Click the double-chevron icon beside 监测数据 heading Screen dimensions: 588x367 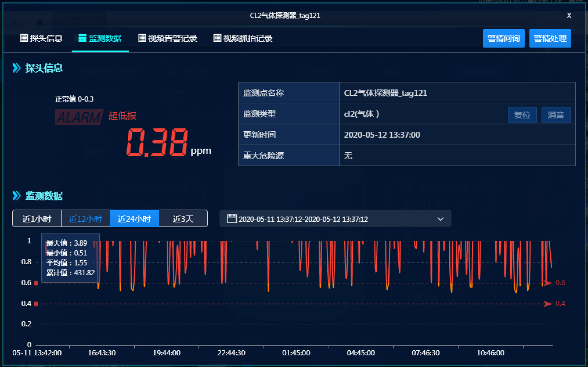pyautogui.click(x=17, y=196)
